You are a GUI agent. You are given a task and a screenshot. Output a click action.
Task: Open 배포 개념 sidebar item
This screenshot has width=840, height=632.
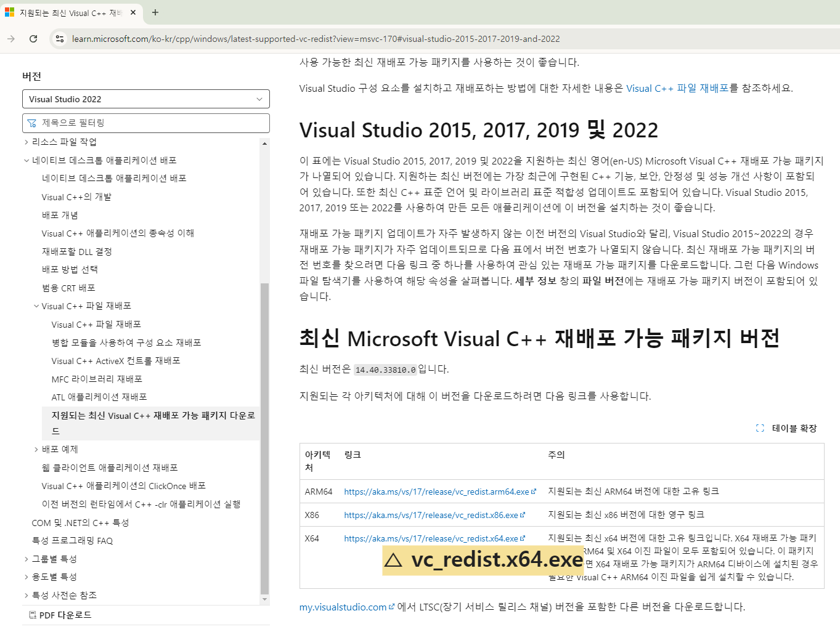tap(60, 215)
